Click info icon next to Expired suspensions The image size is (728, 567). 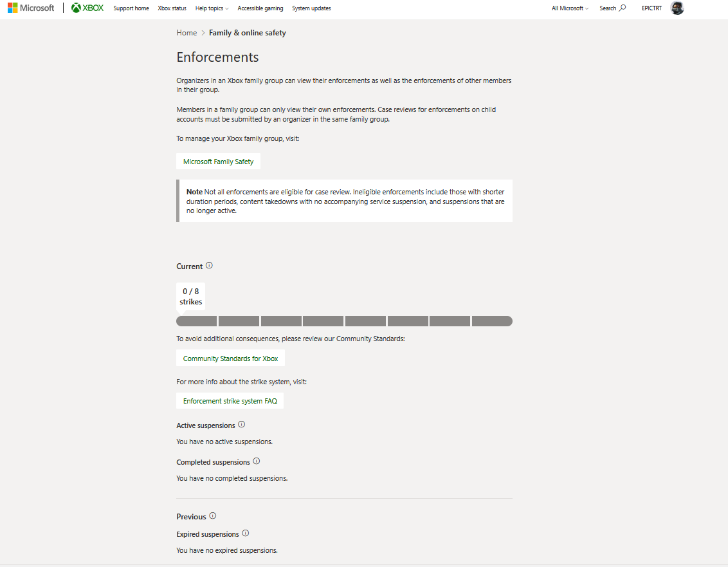(x=246, y=533)
